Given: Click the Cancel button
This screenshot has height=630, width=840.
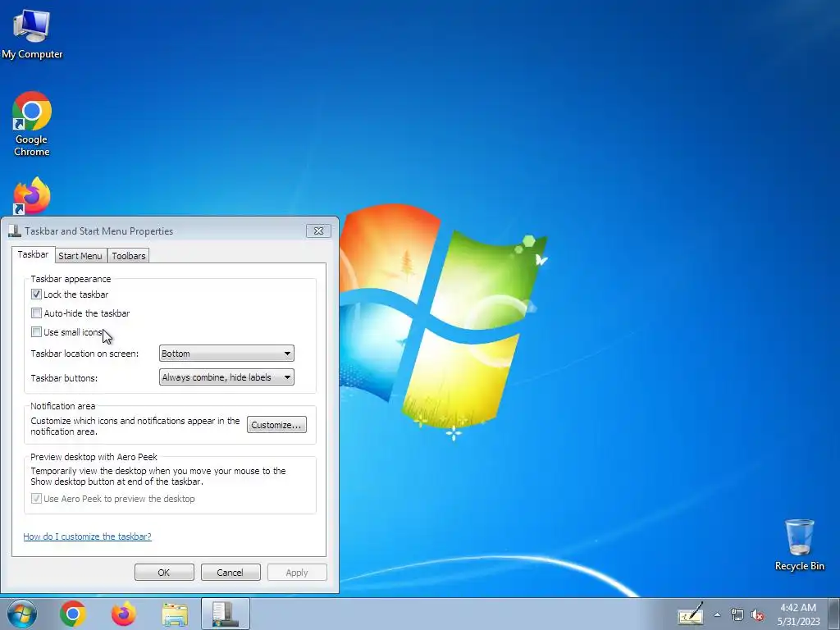Looking at the screenshot, I should point(231,572).
